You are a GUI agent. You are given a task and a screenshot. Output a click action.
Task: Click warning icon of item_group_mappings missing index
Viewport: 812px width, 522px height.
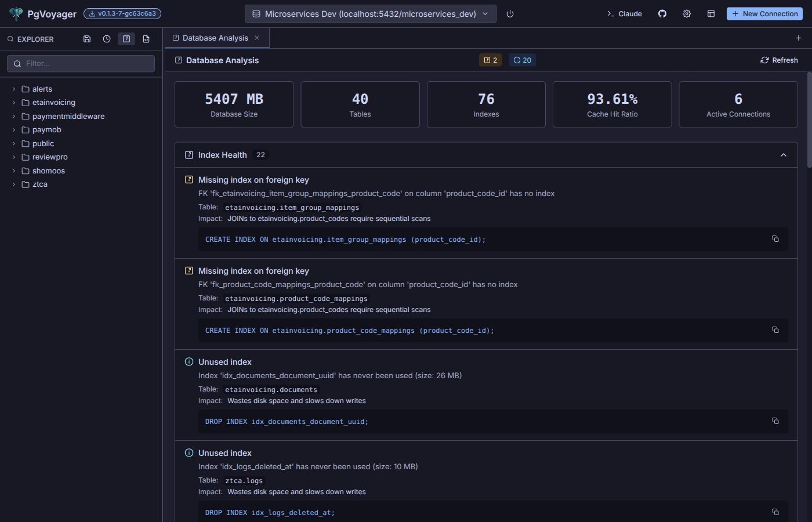pyautogui.click(x=189, y=180)
